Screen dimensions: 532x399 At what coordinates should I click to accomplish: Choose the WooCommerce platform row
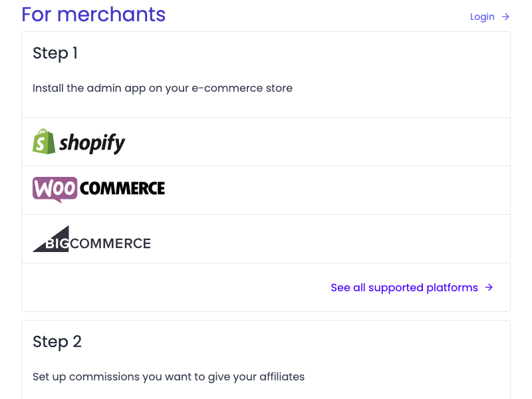pyautogui.click(x=266, y=190)
